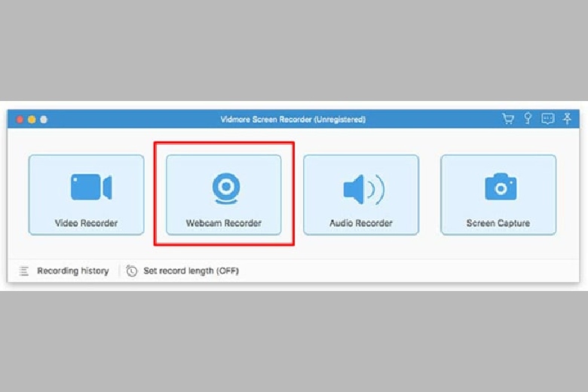The width and height of the screenshot is (588, 392).
Task: Click the Recording history list icon
Action: coord(24,271)
